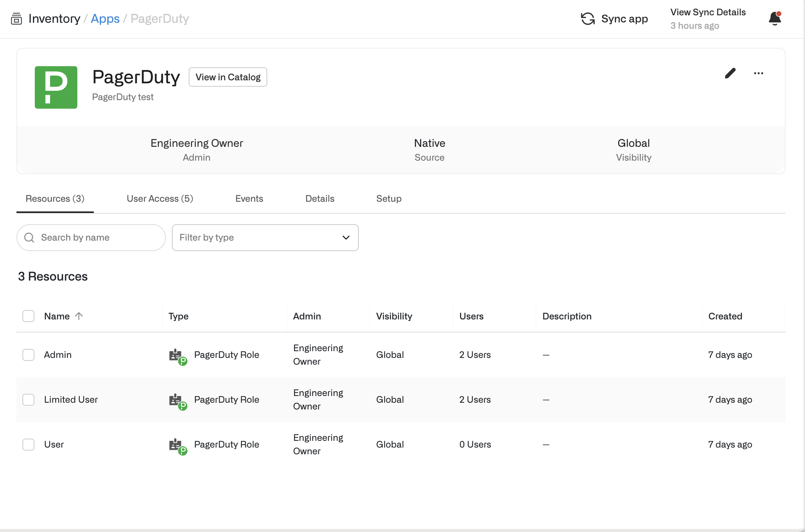
Task: Open the Admin resource name
Action: [58, 355]
